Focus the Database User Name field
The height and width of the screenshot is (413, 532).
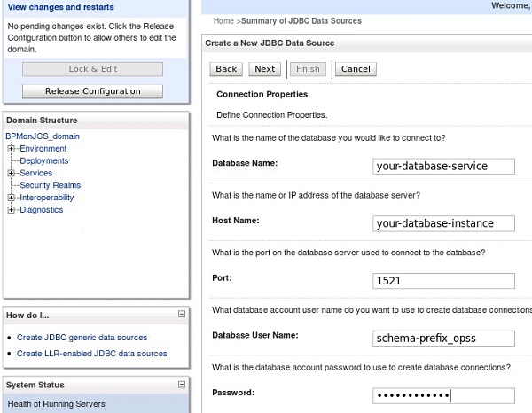click(x=443, y=339)
